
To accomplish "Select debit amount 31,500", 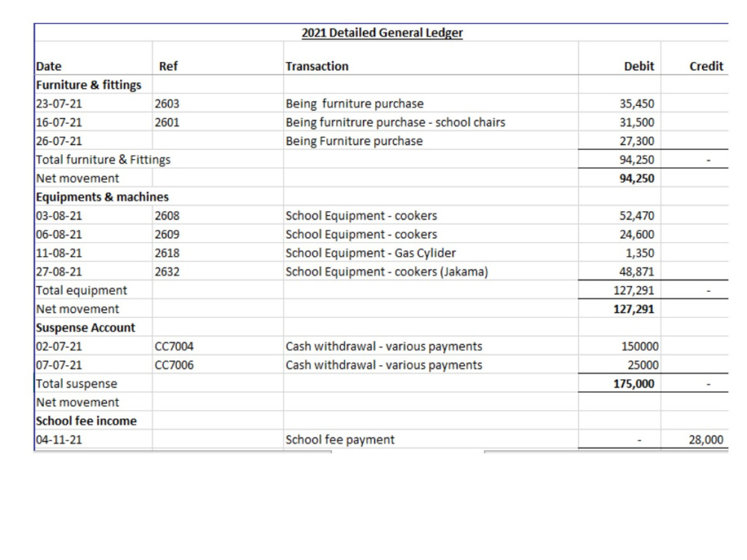I will tap(636, 122).
